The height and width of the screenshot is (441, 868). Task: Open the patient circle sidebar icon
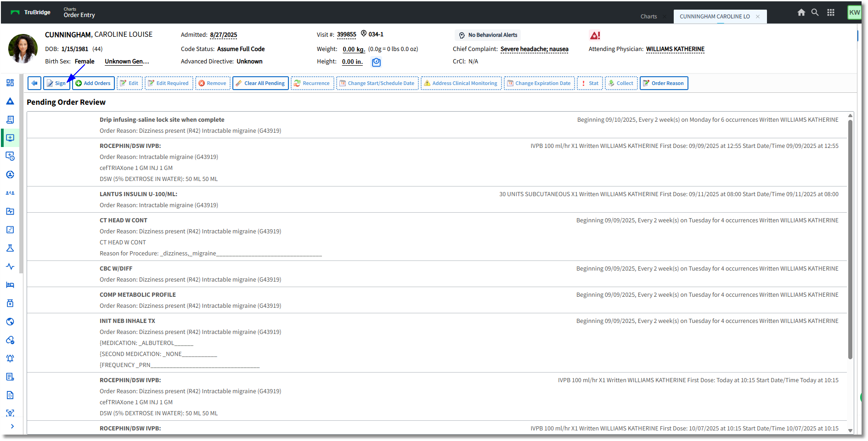(10, 175)
